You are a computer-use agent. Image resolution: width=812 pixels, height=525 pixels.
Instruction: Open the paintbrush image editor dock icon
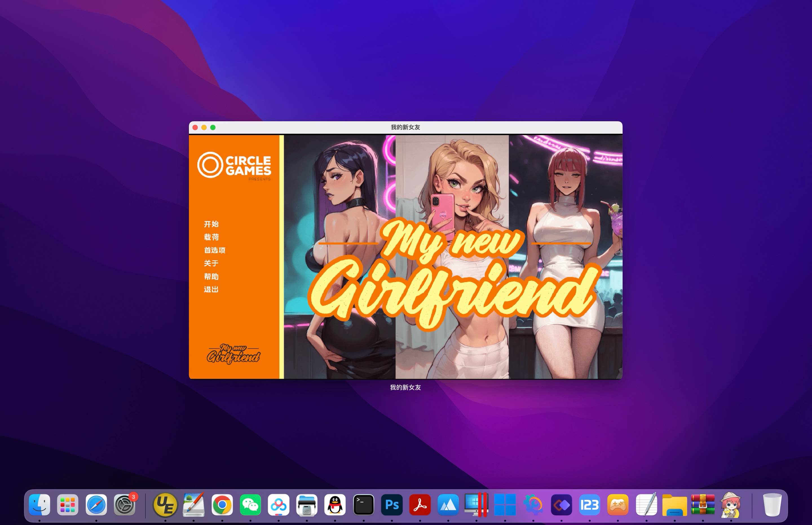point(194,504)
